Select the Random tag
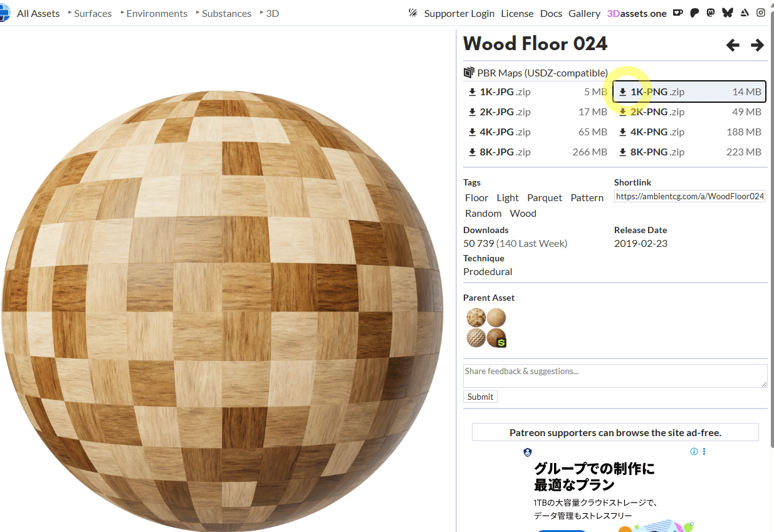Viewport: 774px width, 532px height. point(483,214)
